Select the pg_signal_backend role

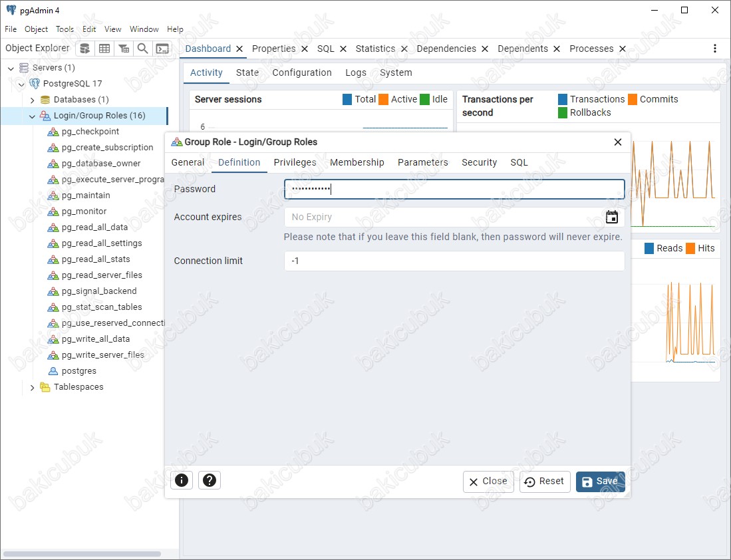pyautogui.click(x=99, y=291)
